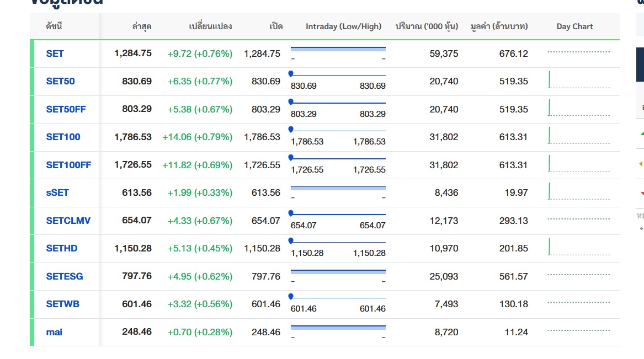Viewport: 644px width, 359px height.
Task: View the SET50 day chart thumbnail
Action: point(578,81)
